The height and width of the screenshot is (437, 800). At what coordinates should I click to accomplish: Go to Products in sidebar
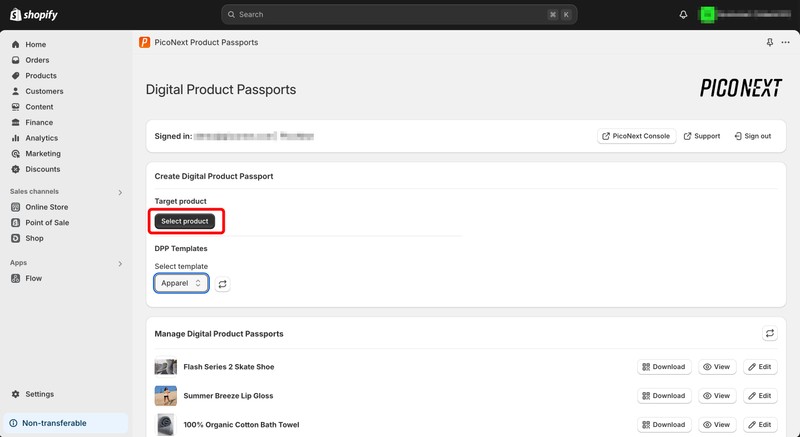pyautogui.click(x=41, y=76)
